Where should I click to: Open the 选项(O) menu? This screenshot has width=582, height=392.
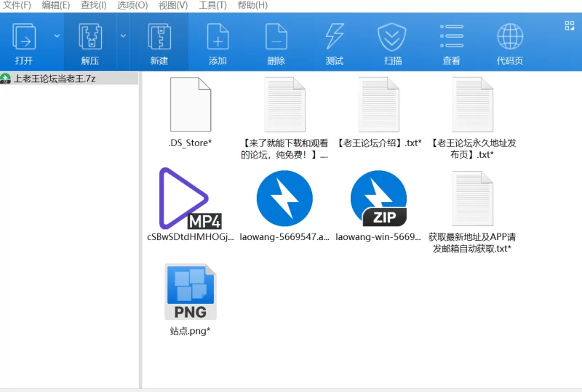point(132,6)
